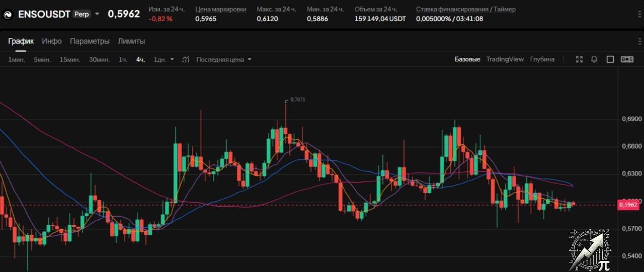Click the price alert bell icon
644x272 pixels.
click(594, 59)
